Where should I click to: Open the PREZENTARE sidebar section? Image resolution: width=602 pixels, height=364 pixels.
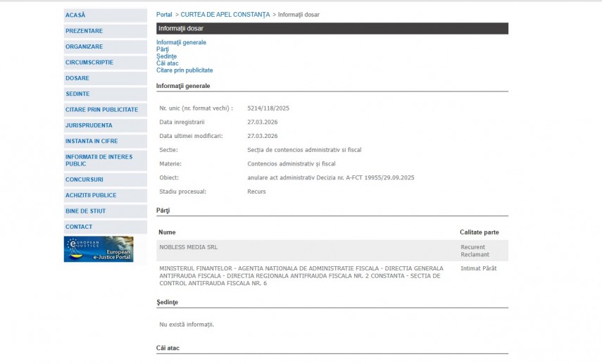(x=84, y=31)
